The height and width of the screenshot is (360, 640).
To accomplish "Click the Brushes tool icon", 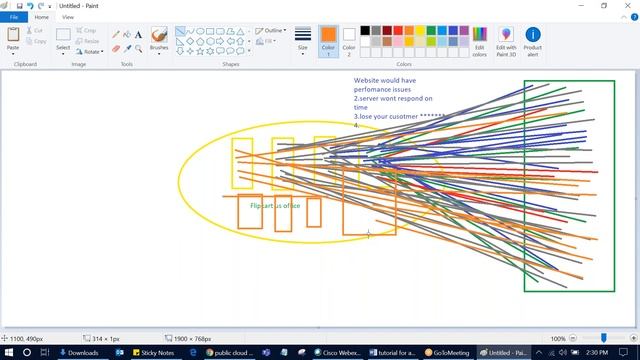I will click(159, 35).
